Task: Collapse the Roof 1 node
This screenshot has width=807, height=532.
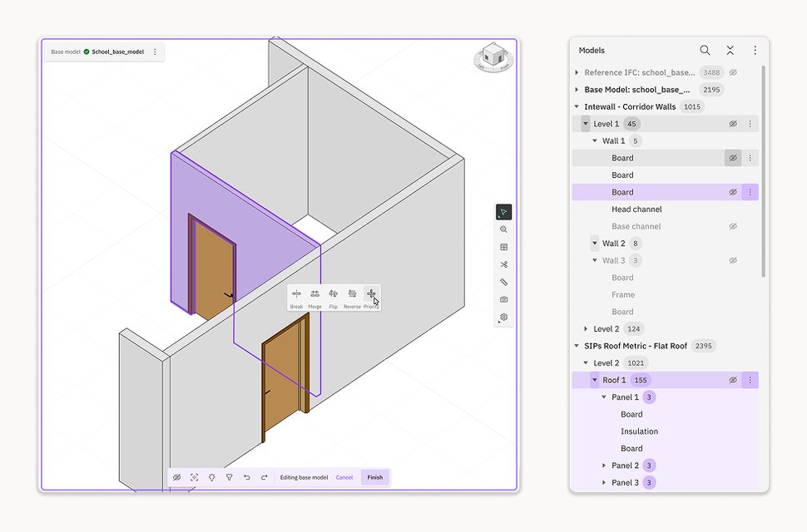Action: [595, 380]
